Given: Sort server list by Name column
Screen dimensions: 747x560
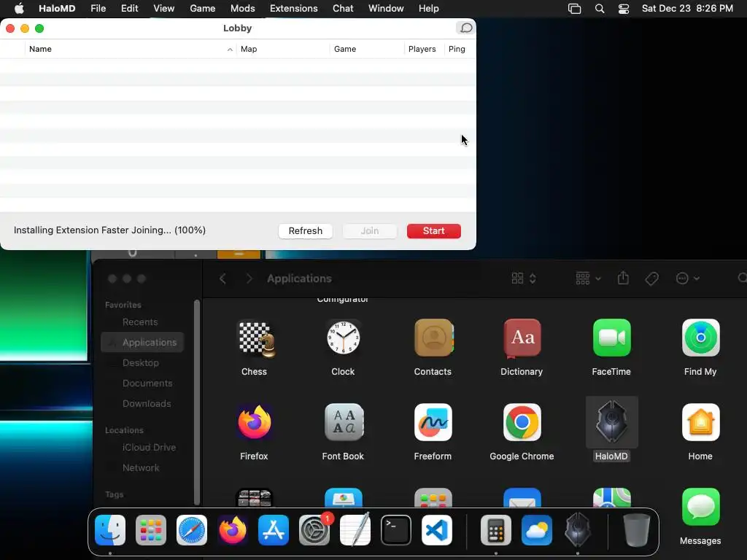Looking at the screenshot, I should pos(131,49).
